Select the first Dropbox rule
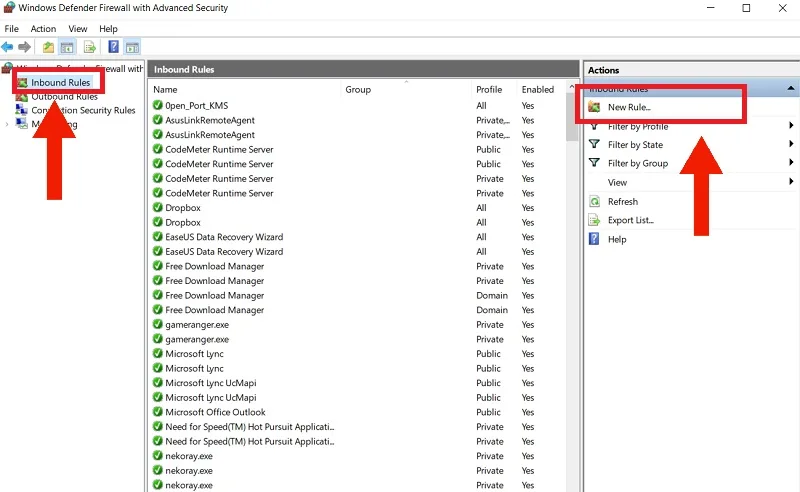This screenshot has width=800, height=492. coord(183,208)
